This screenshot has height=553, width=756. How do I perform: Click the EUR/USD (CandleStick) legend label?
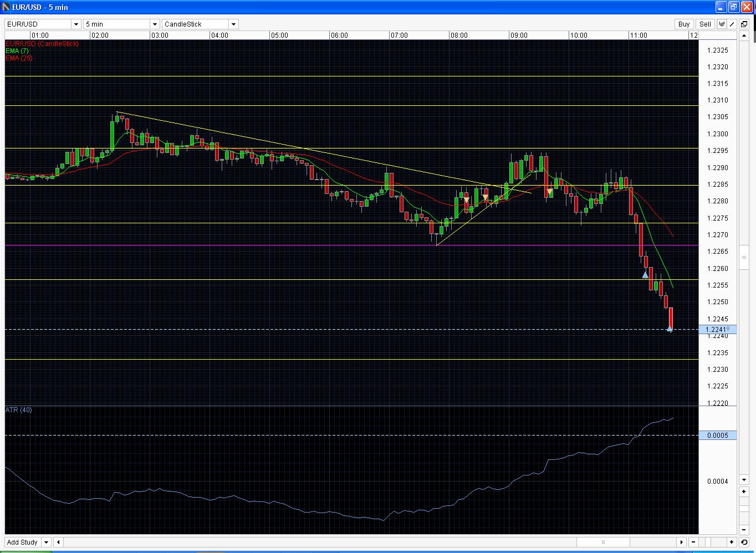(x=42, y=43)
